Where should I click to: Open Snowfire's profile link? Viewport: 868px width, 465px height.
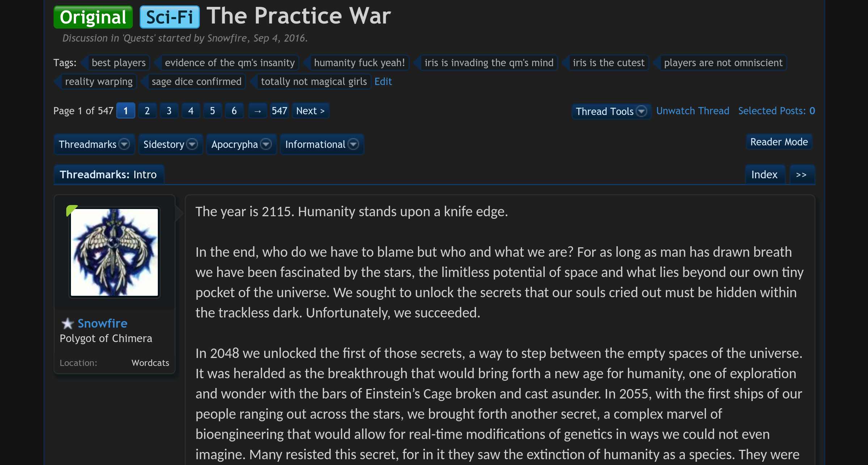point(102,323)
